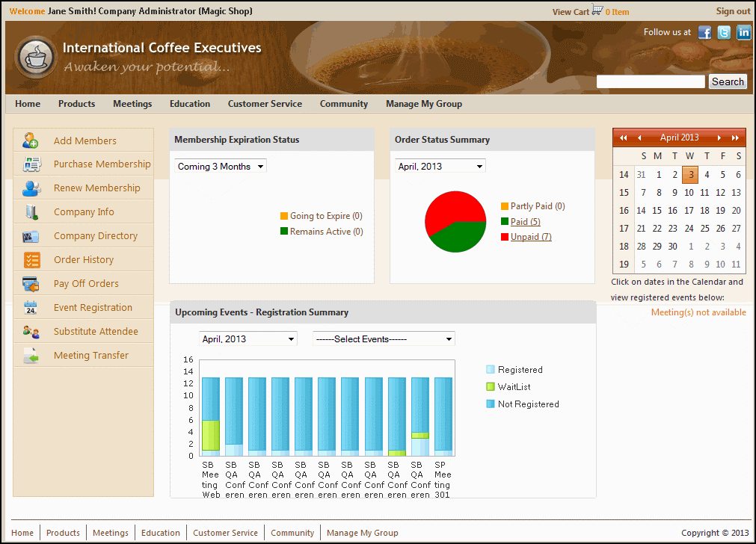
Task: Click the Sign out link
Action: pos(733,11)
